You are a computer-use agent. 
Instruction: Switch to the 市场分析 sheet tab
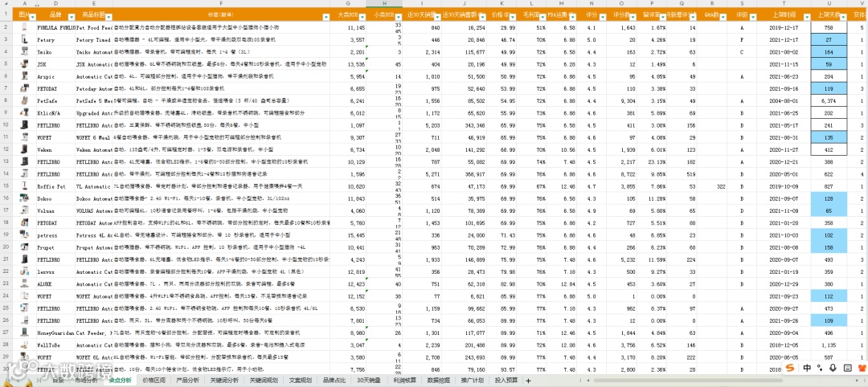pyautogui.click(x=85, y=381)
